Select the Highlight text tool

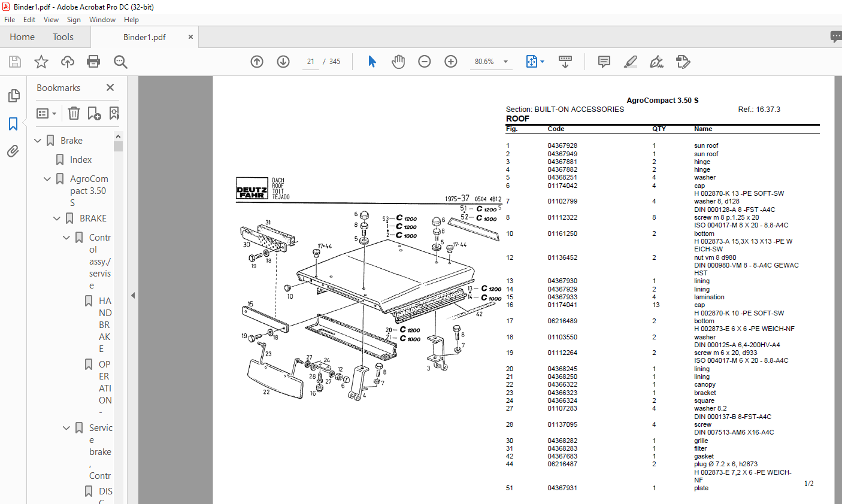coord(630,62)
